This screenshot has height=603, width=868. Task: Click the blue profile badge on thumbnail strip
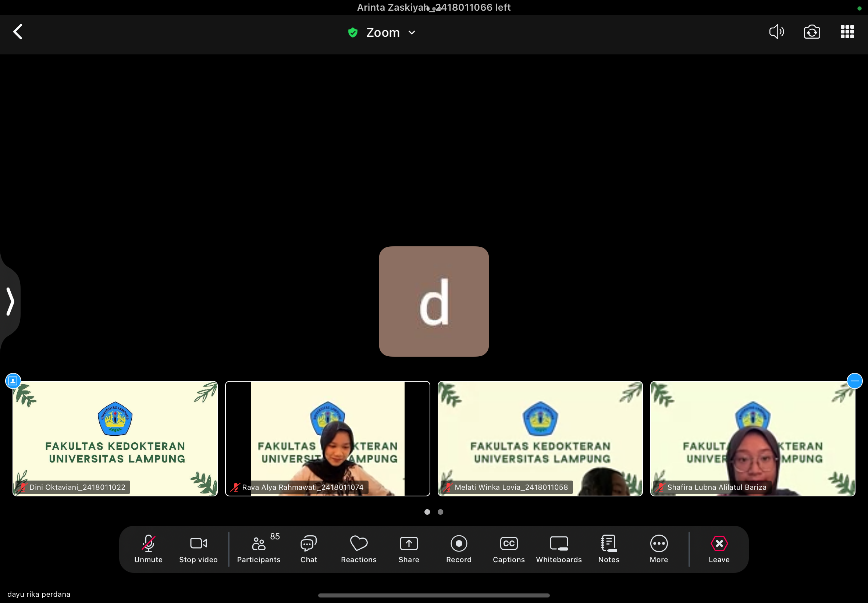click(13, 381)
